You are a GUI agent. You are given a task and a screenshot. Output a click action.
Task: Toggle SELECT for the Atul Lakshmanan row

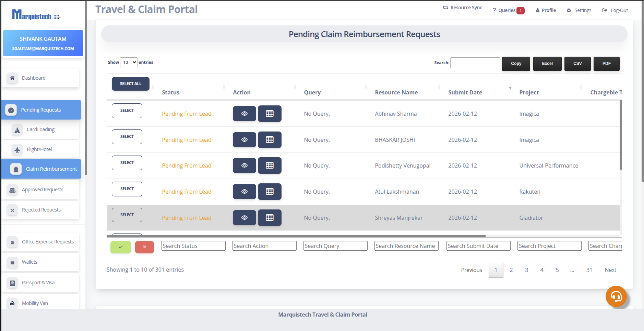pyautogui.click(x=127, y=189)
